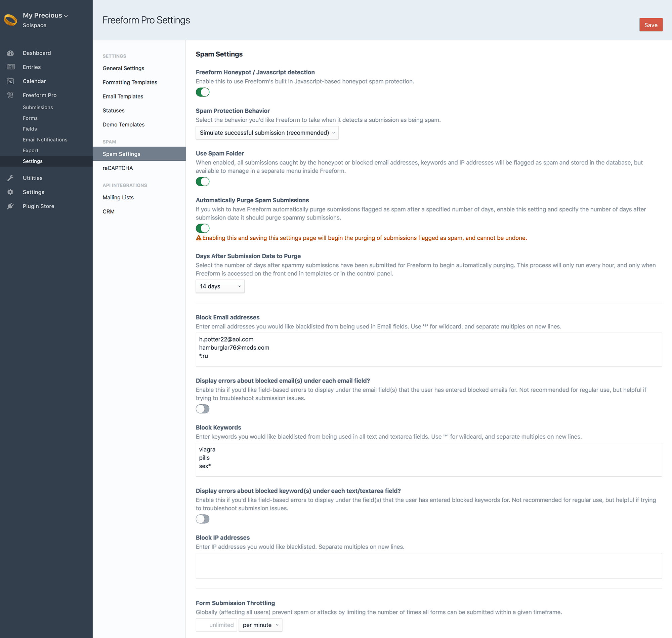Select the Entries icon in sidebar
The image size is (672, 638).
point(10,67)
